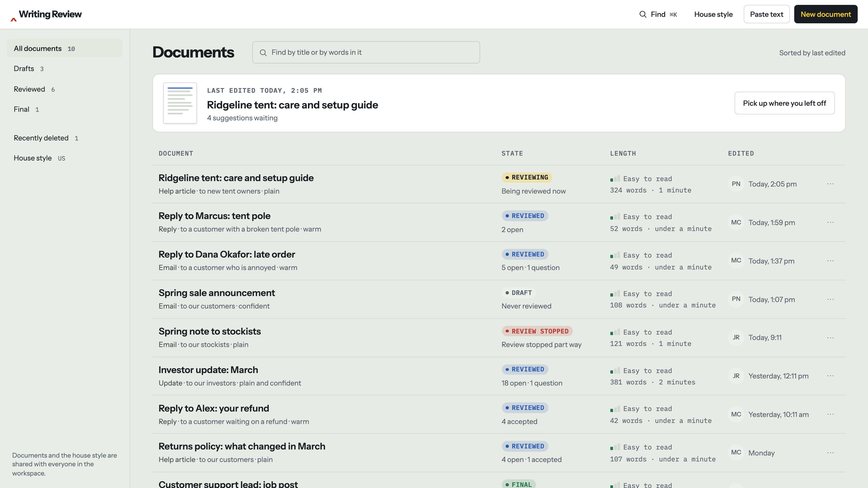Screen dimensions: 868x488
Task: Open Spring sale announcement document
Action: [x=217, y=293]
